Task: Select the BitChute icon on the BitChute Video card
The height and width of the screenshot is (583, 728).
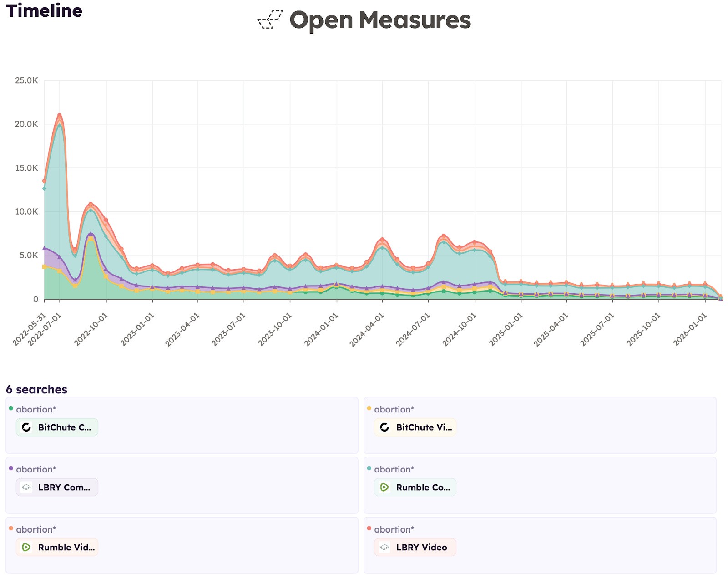Action: pos(384,427)
